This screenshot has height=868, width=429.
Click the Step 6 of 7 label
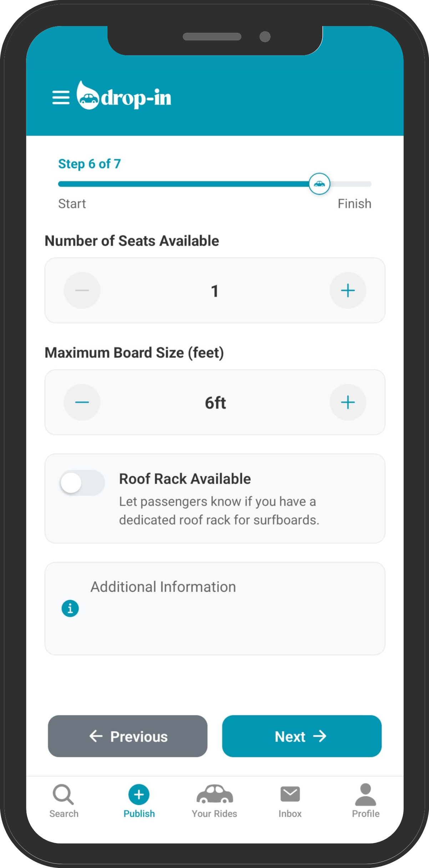click(90, 164)
